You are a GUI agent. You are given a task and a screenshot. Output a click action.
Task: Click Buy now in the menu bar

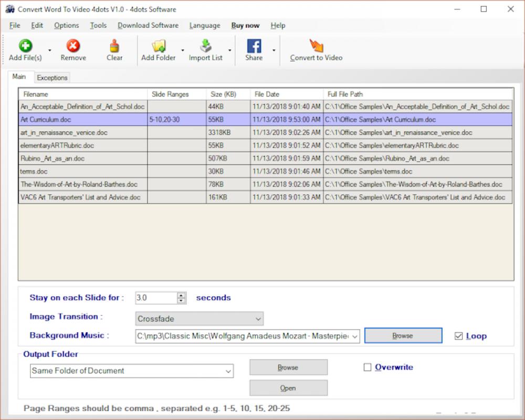click(245, 25)
